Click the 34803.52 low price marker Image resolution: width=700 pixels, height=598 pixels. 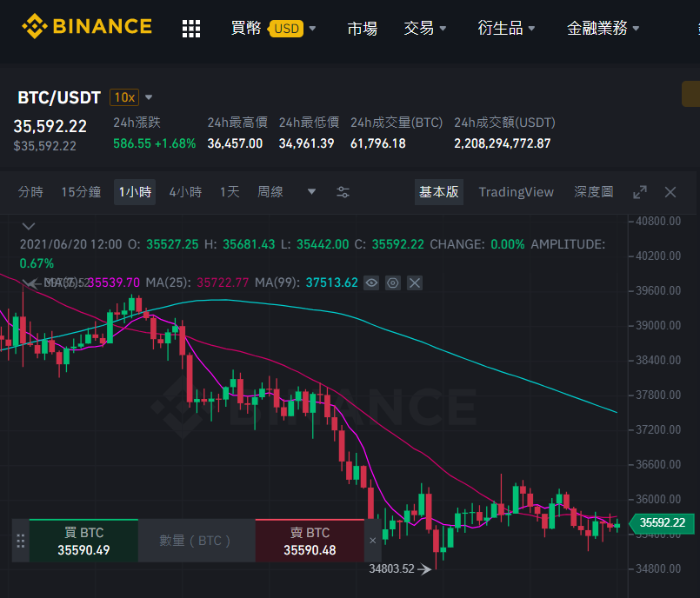coord(399,569)
